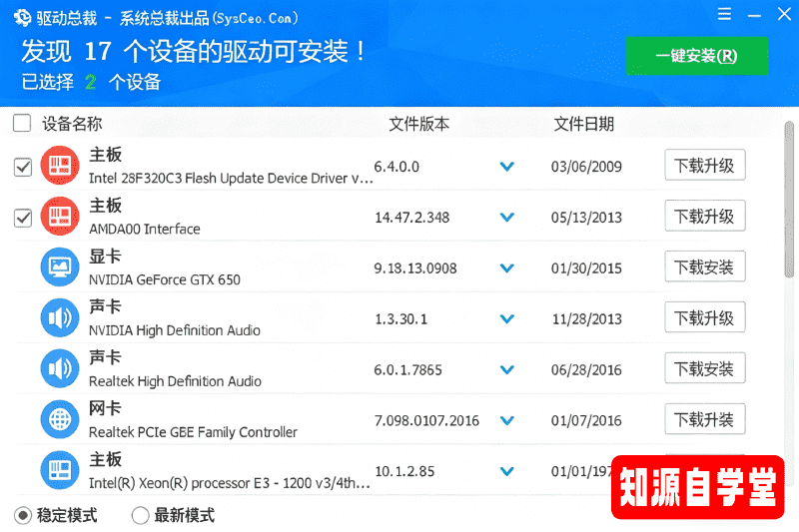
Task: Uncheck the AMDA00 Interface checkbox
Action: (x=23, y=218)
